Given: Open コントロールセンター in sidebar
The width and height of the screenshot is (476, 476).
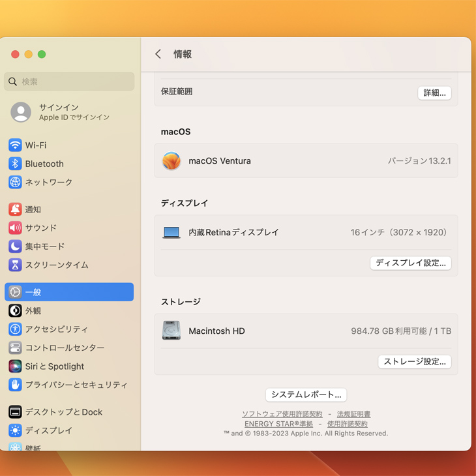Looking at the screenshot, I should (65, 348).
